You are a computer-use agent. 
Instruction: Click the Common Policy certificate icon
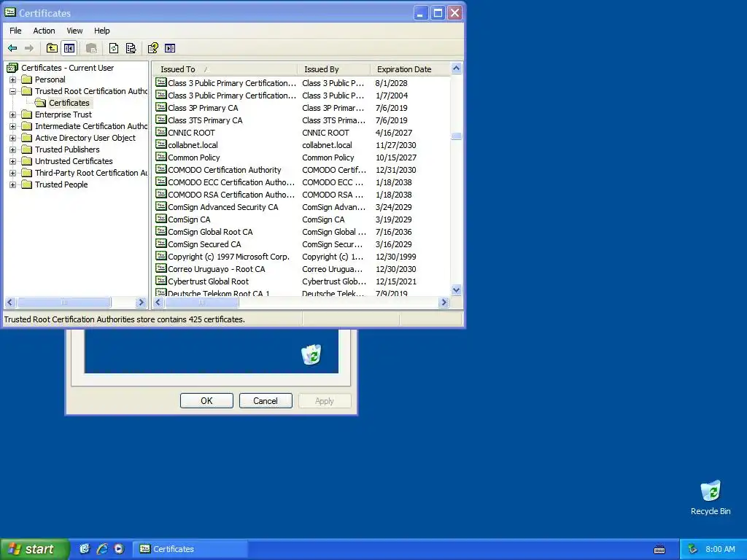point(161,157)
